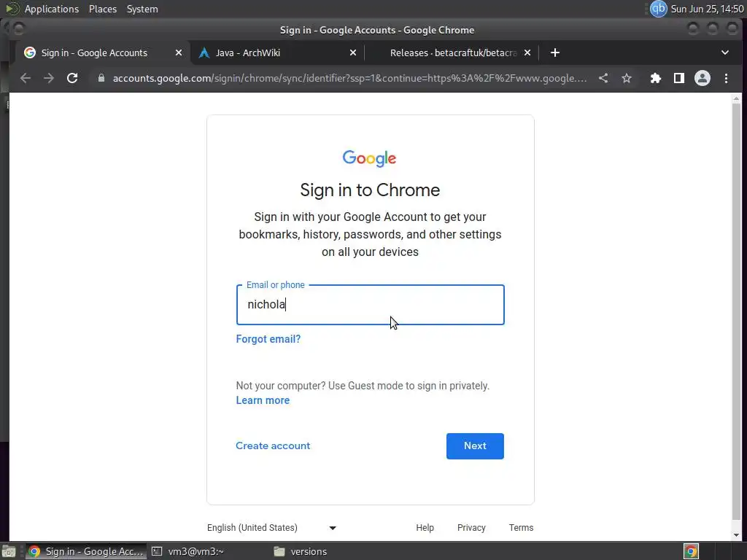The image size is (747, 560).
Task: Select Chrome Sign in taskbar entry
Action: pos(86,551)
